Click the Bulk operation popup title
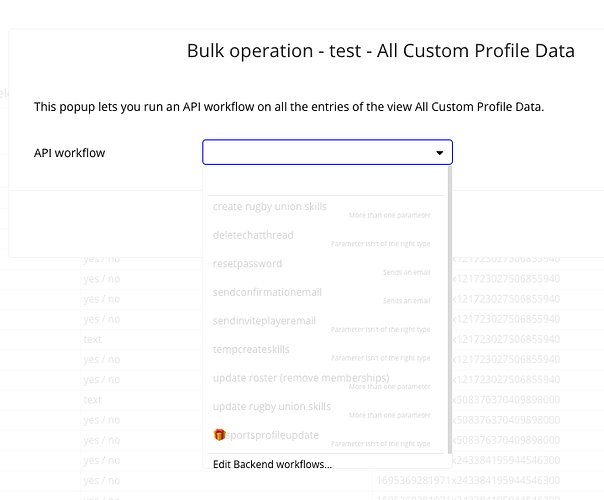 coord(380,51)
